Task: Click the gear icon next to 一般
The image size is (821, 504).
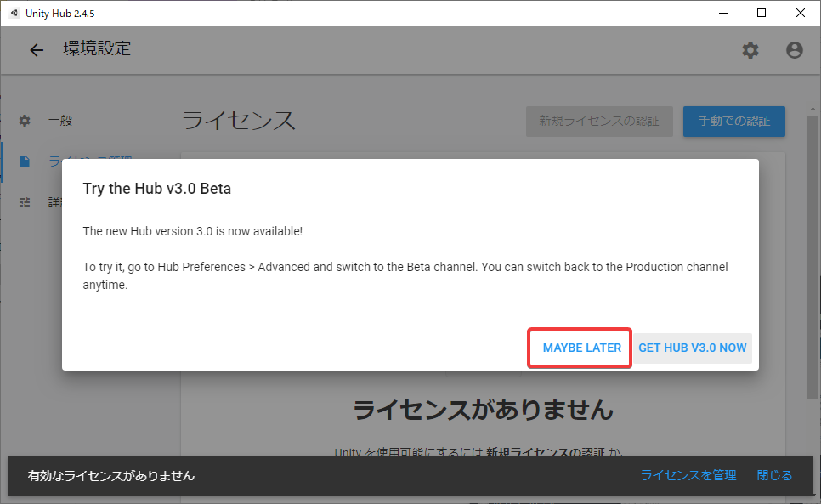Action: 24,120
